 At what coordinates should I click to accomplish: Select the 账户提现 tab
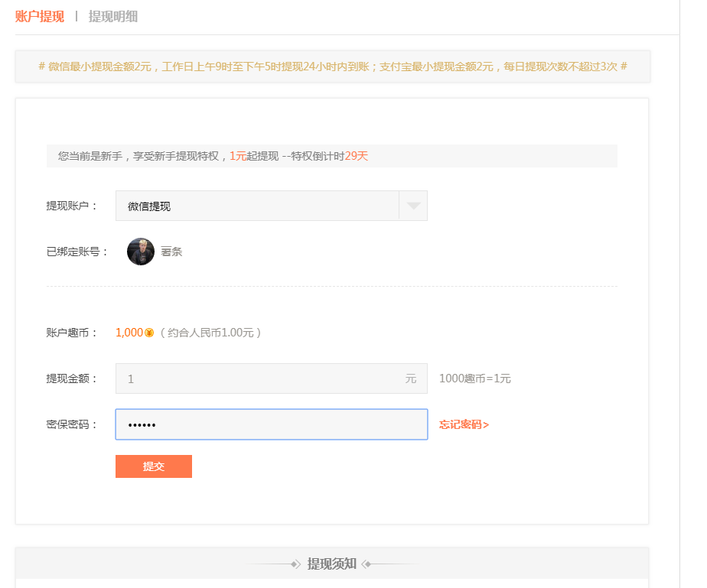pos(37,16)
